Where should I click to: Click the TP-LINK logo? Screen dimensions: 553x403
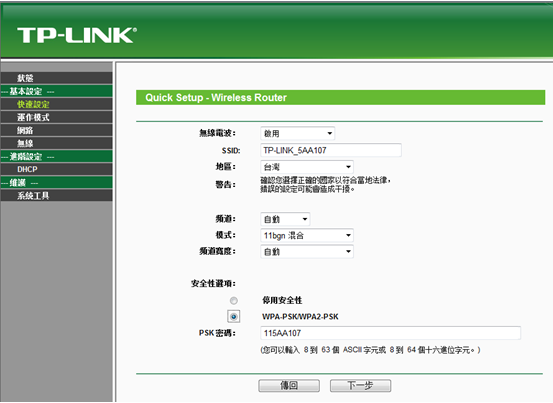pyautogui.click(x=77, y=35)
